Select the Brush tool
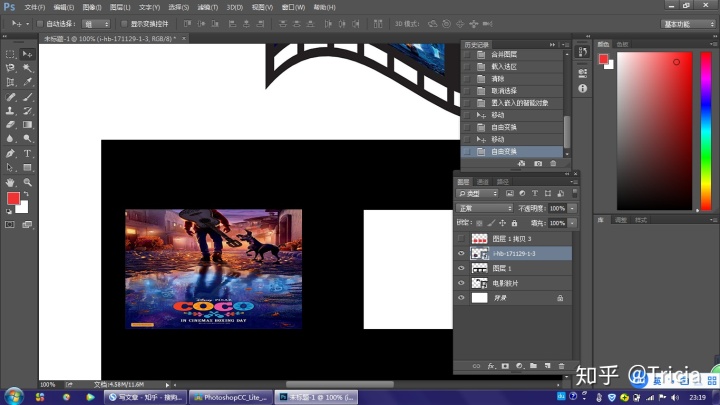 click(28, 97)
